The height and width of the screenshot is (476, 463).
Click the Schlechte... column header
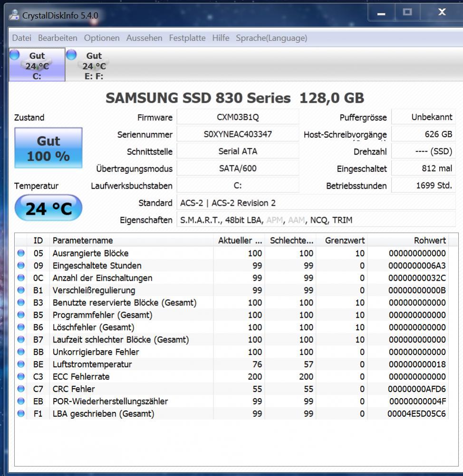click(290, 240)
